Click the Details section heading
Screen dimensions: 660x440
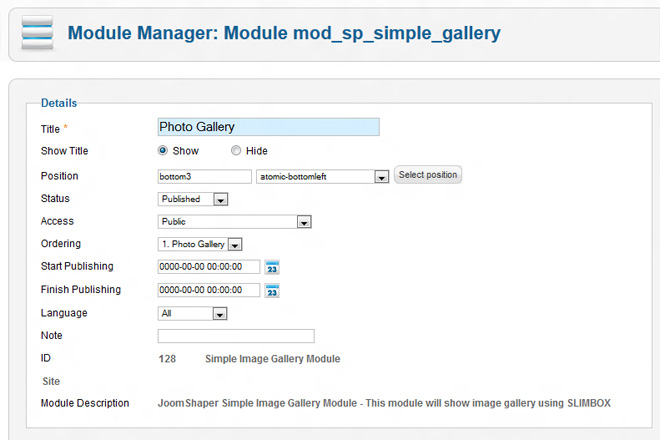click(58, 103)
